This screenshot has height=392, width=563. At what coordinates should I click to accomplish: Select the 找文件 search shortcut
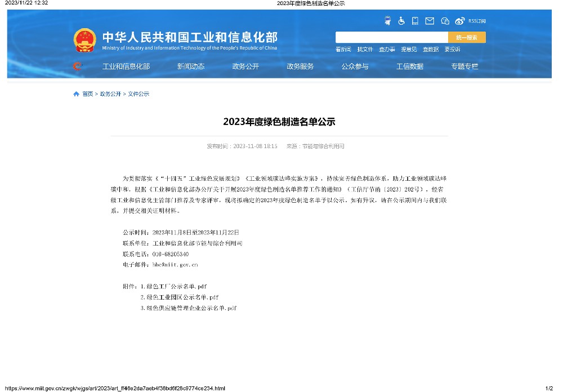365,49
